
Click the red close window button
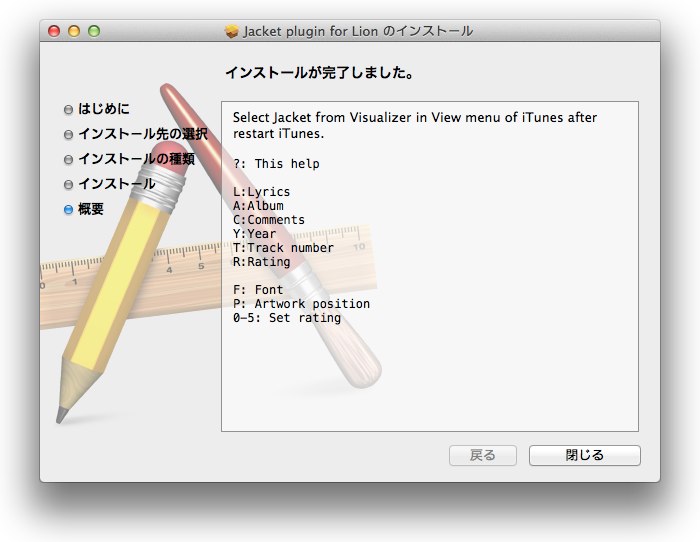[54, 31]
